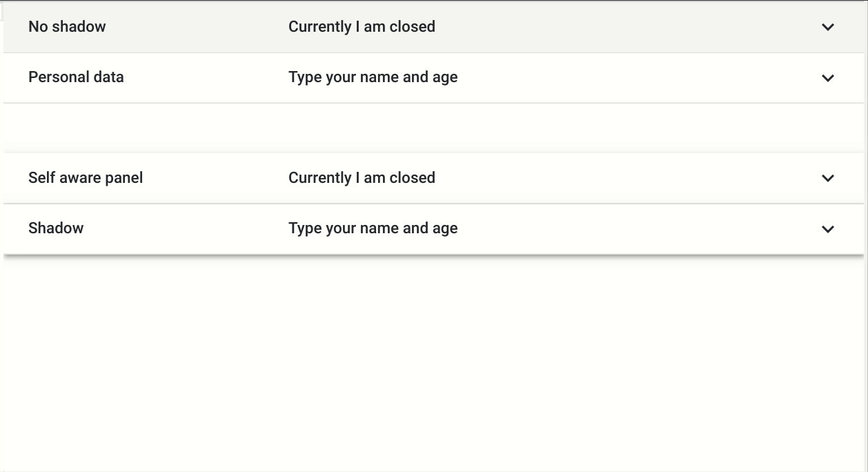Click the chevron icon on the No shadow panel

(x=828, y=27)
